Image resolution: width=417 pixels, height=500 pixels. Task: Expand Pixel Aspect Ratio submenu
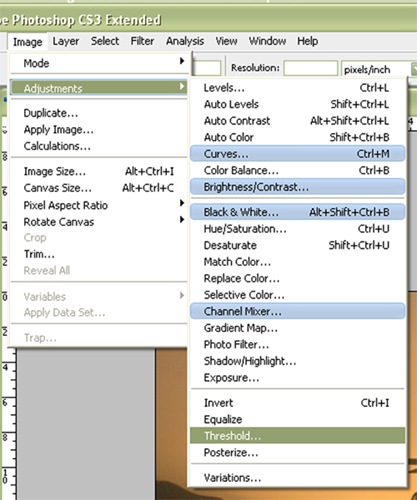tap(99, 205)
